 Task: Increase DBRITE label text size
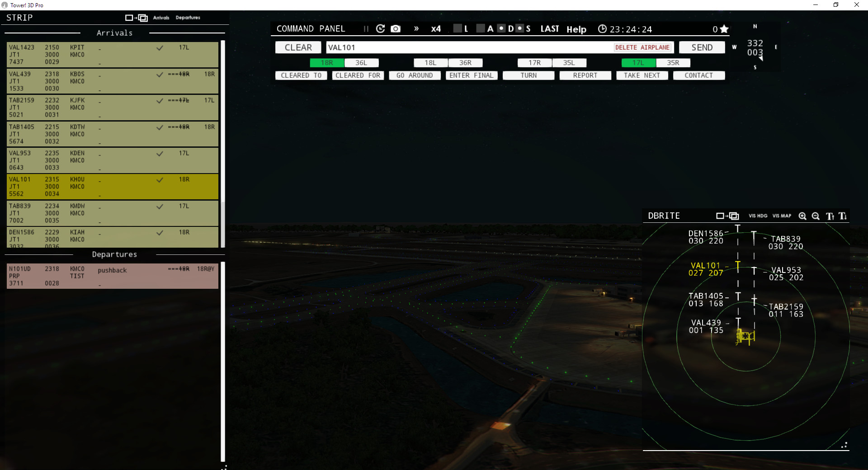[830, 216]
